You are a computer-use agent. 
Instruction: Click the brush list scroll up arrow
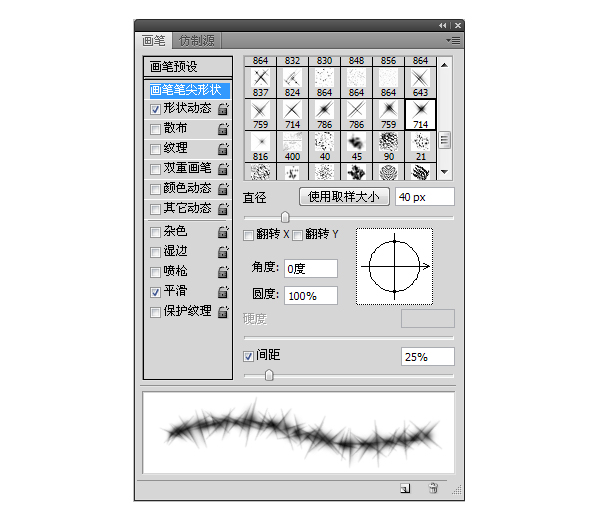tap(444, 65)
